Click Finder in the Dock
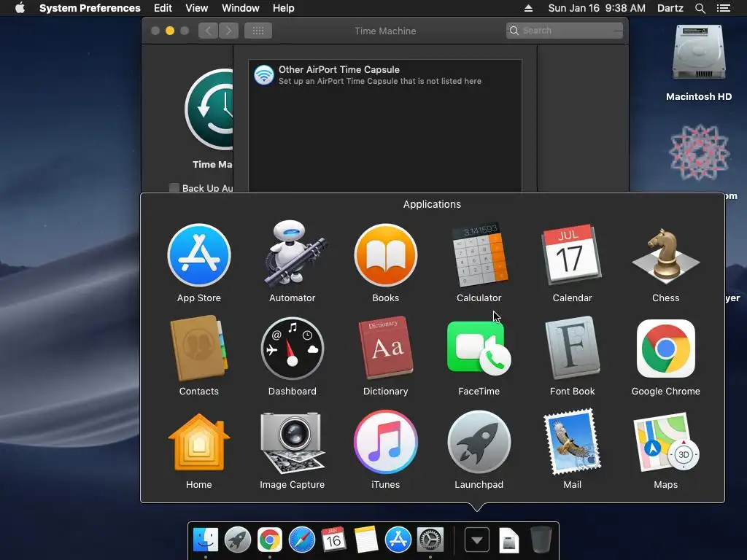The height and width of the screenshot is (560, 747). click(206, 540)
